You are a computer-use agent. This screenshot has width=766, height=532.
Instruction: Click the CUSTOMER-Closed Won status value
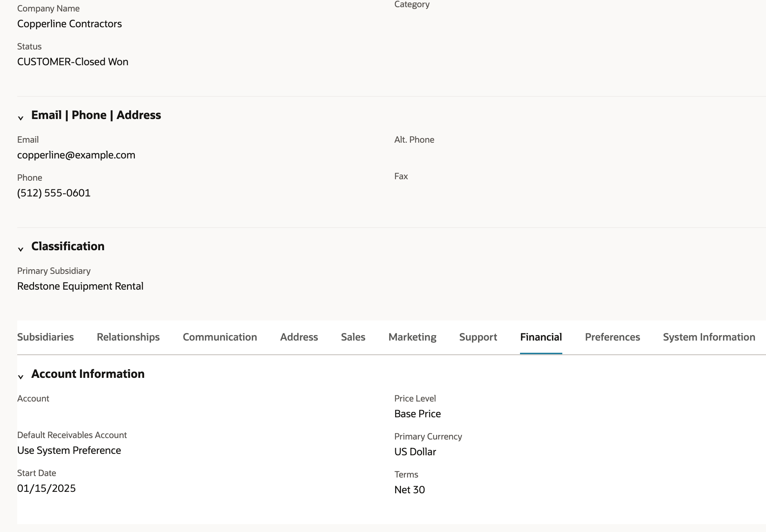pyautogui.click(x=73, y=62)
